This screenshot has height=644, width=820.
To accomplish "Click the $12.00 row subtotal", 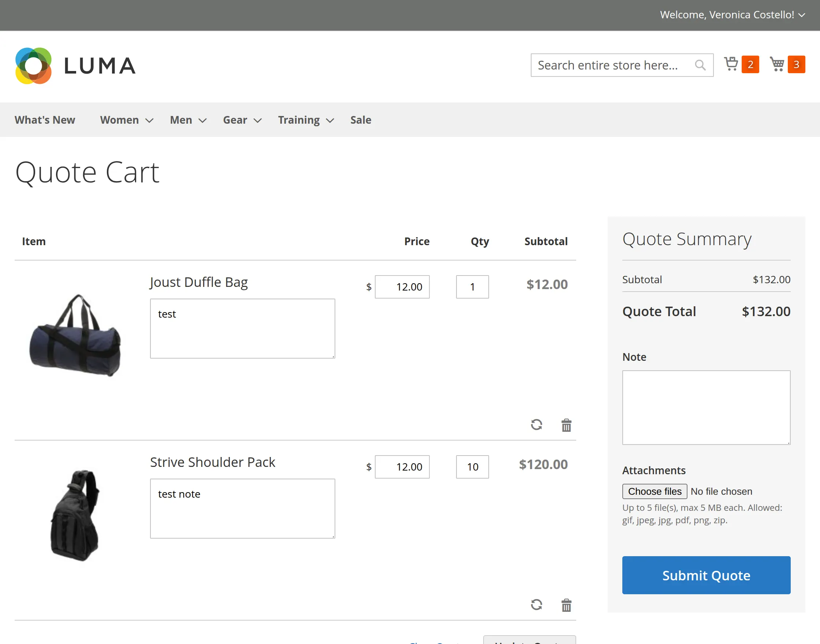I will point(547,284).
